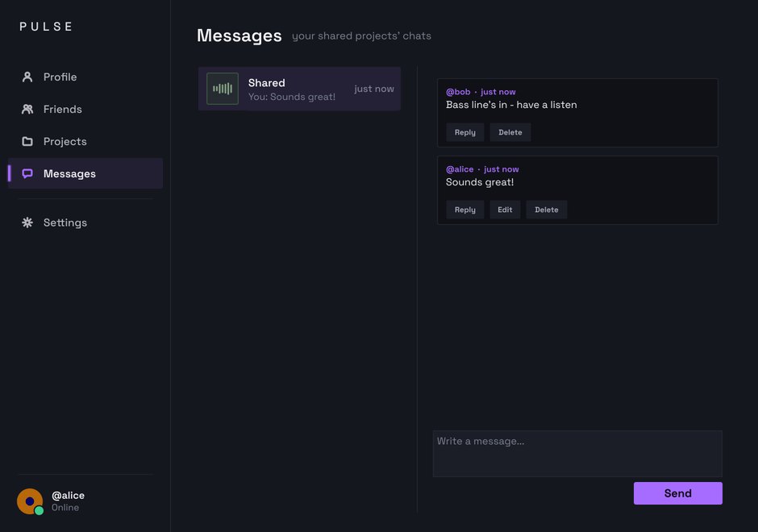Click the Online status text
This screenshot has width=758, height=532.
pyautogui.click(x=65, y=507)
